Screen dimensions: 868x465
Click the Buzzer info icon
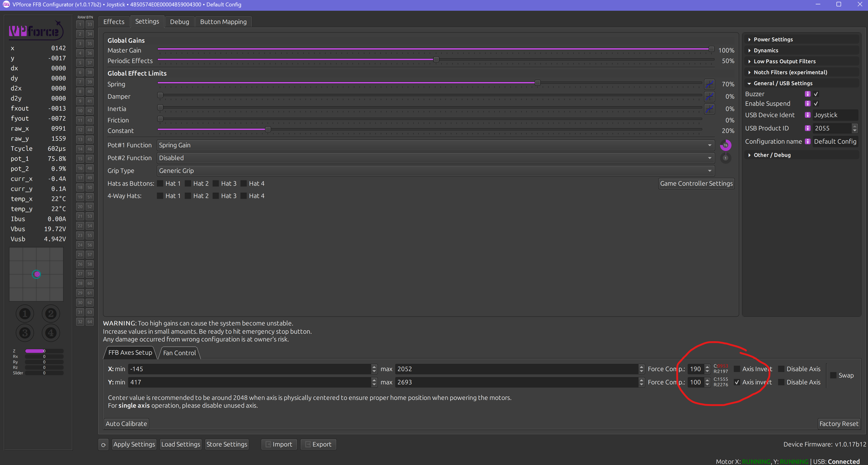(x=807, y=94)
